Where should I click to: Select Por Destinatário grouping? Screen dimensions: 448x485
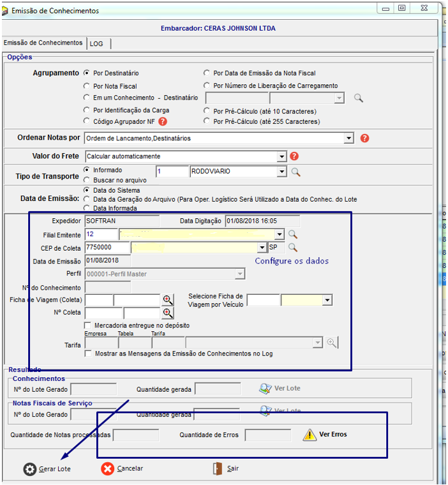click(x=87, y=73)
